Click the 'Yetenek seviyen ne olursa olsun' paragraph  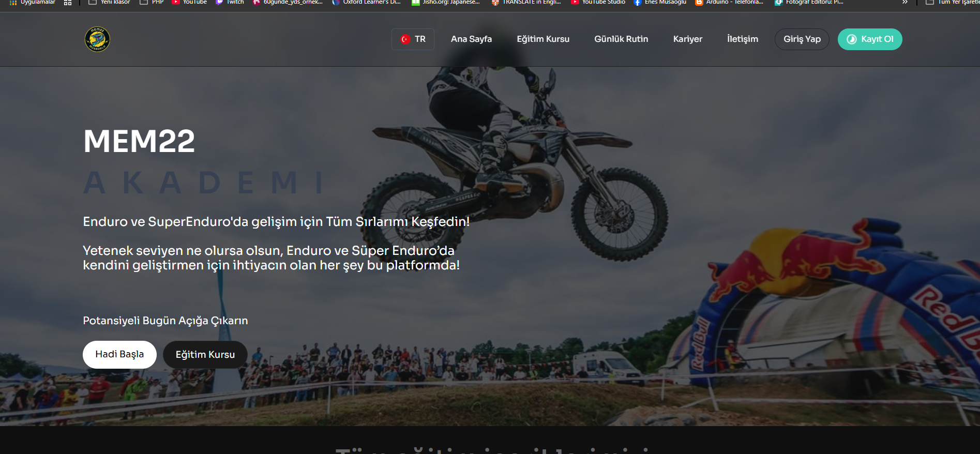[x=272, y=258]
